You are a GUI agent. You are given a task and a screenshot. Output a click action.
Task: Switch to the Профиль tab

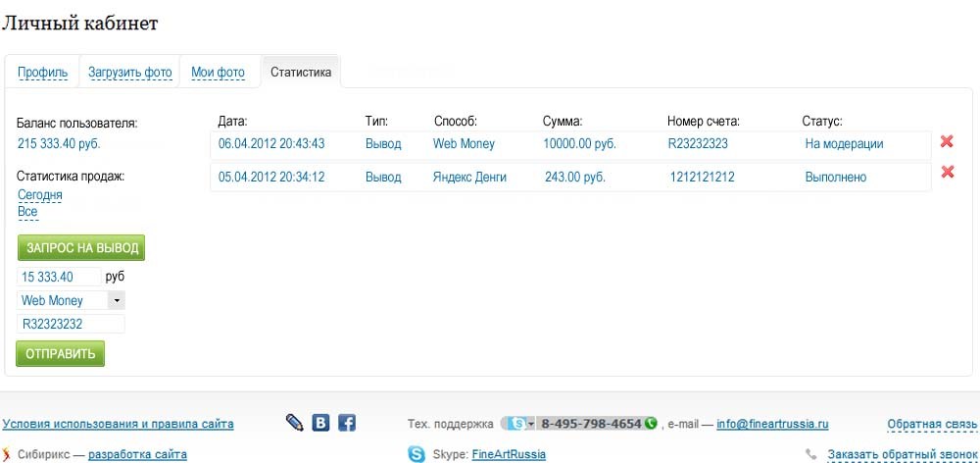pyautogui.click(x=42, y=72)
